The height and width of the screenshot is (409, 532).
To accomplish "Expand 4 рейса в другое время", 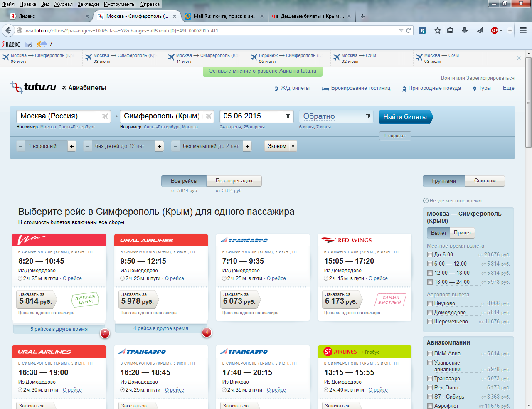I will (161, 328).
